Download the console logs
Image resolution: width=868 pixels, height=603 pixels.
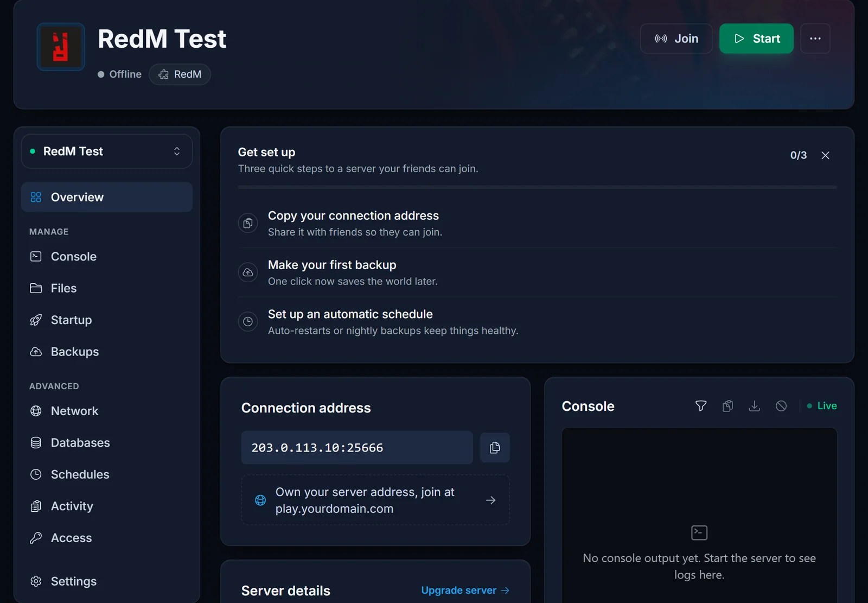(754, 406)
